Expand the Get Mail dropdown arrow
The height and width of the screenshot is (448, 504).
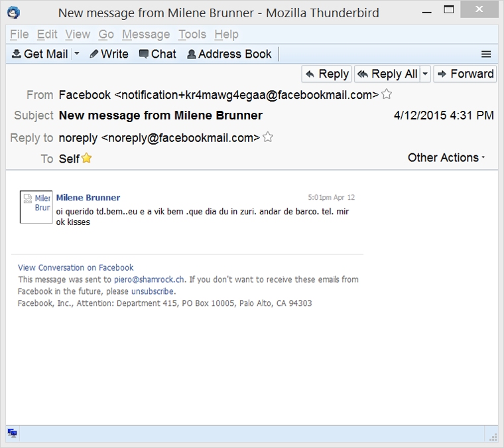coord(77,54)
